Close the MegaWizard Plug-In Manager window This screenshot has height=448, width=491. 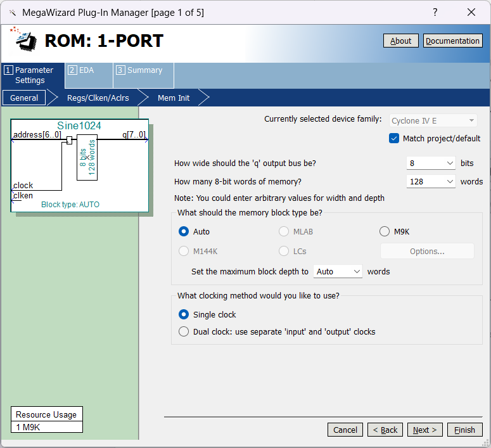click(x=471, y=12)
